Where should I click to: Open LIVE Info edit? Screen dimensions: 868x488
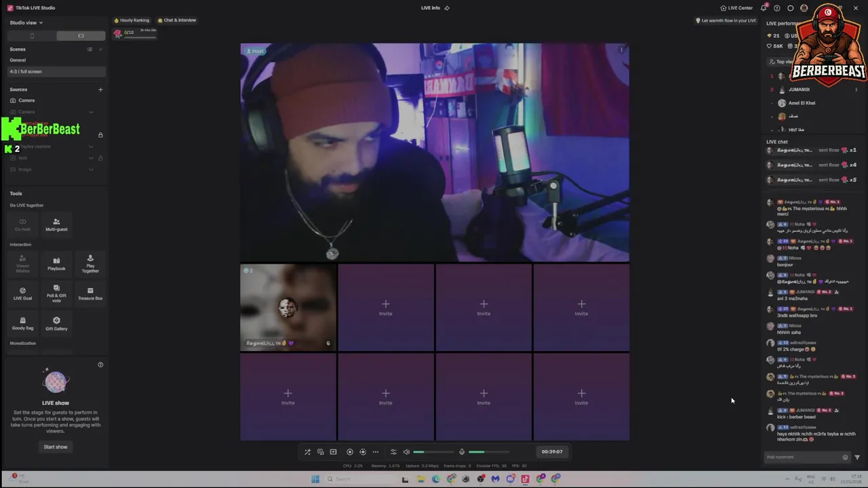click(435, 8)
